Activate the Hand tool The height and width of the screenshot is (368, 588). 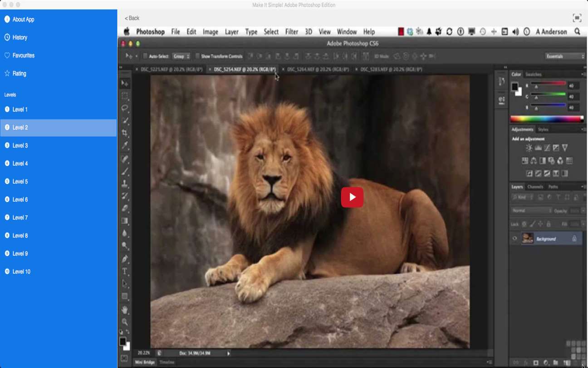point(125,310)
